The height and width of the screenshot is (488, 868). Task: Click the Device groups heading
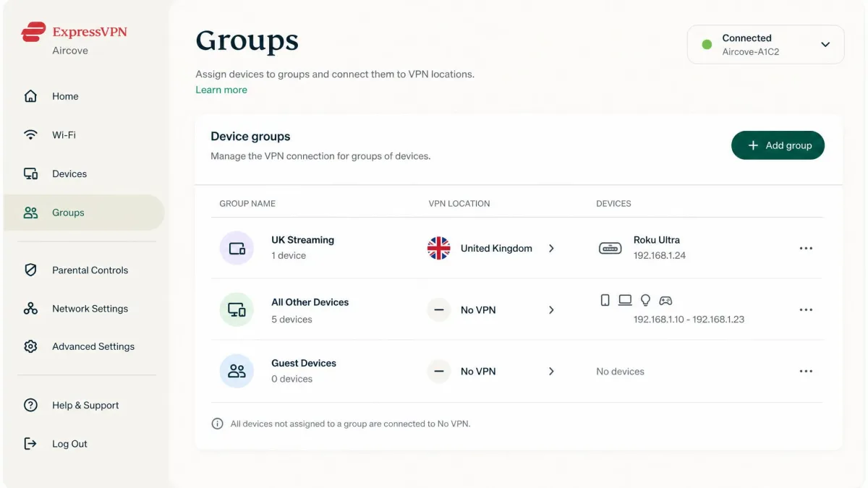pos(250,136)
